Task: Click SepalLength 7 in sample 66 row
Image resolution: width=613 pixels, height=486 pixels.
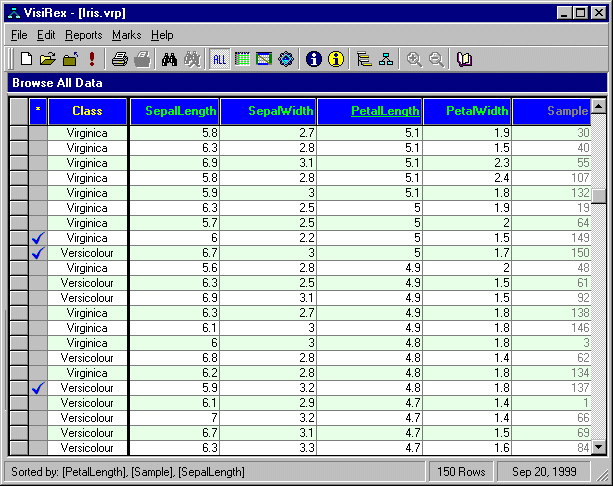Action: [x=174, y=418]
